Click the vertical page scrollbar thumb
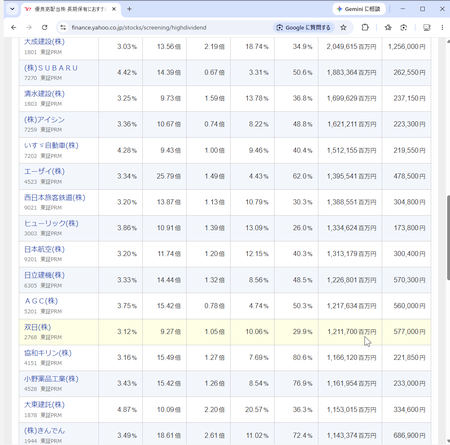Viewport: 450px width, 445px height. pos(448,238)
